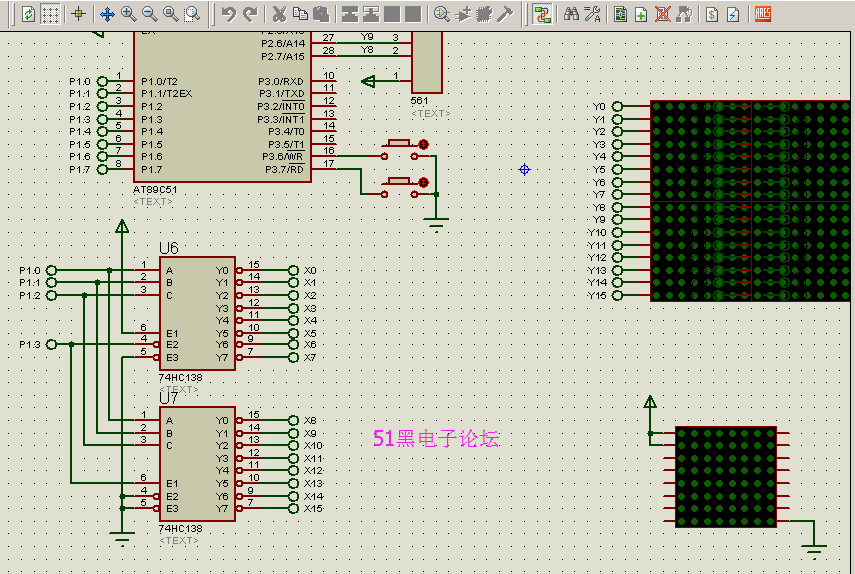
Task: Click the Zoom In magnifier
Action: [129, 14]
